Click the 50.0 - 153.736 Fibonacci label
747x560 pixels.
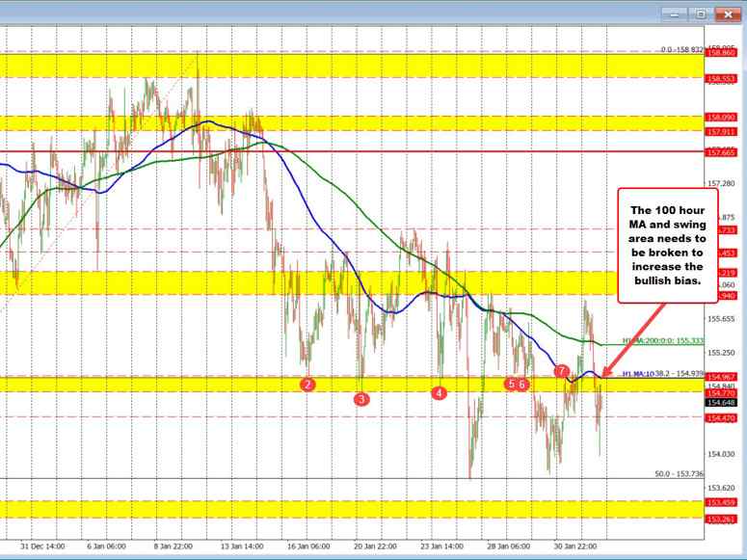pos(680,474)
